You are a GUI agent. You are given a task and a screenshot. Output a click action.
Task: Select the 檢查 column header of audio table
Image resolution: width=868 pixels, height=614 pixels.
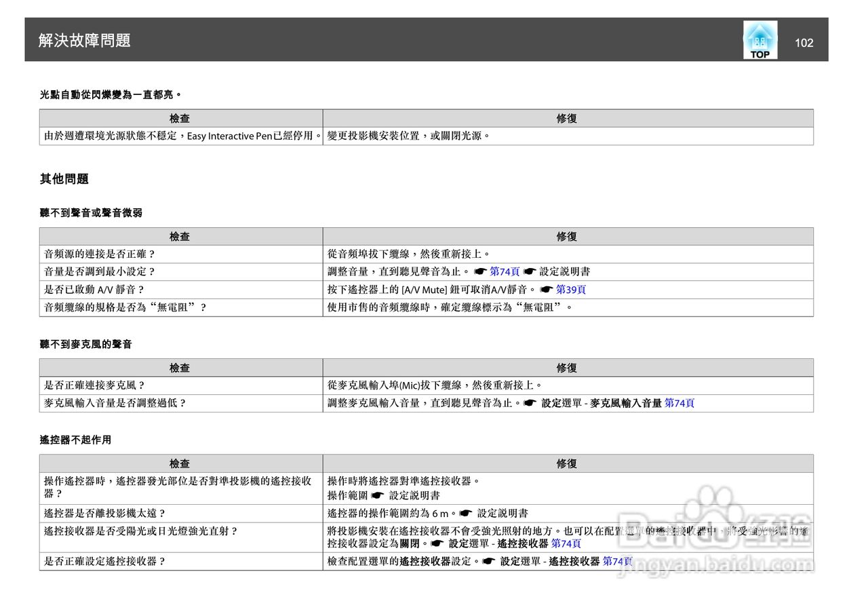tap(181, 236)
